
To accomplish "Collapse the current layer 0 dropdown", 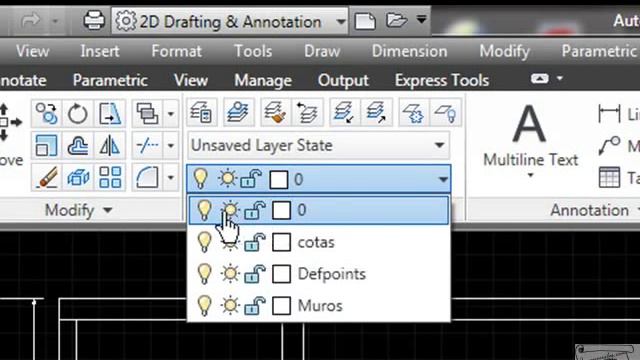I will (x=443, y=179).
